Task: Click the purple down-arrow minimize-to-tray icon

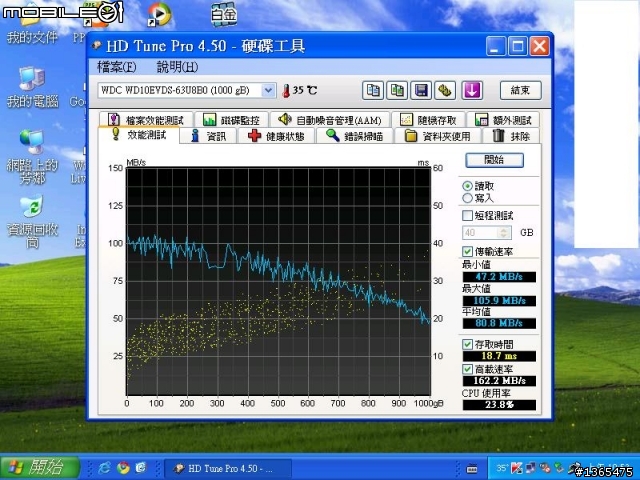Action: [472, 90]
